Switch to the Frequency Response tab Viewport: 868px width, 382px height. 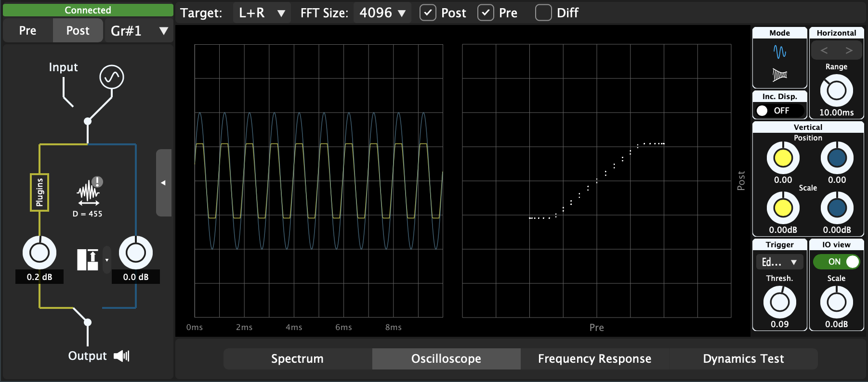pyautogui.click(x=594, y=359)
